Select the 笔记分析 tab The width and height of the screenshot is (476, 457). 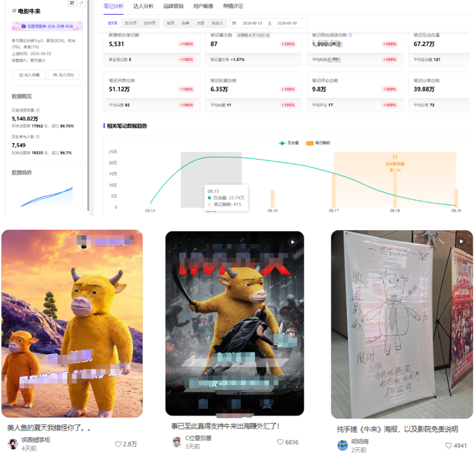tap(113, 6)
